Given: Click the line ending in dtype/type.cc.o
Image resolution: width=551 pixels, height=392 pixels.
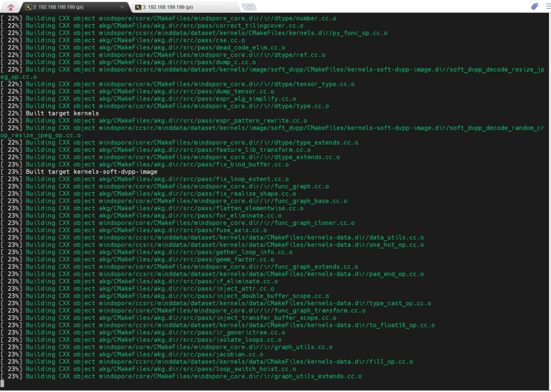Looking at the screenshot, I should [x=164, y=106].
